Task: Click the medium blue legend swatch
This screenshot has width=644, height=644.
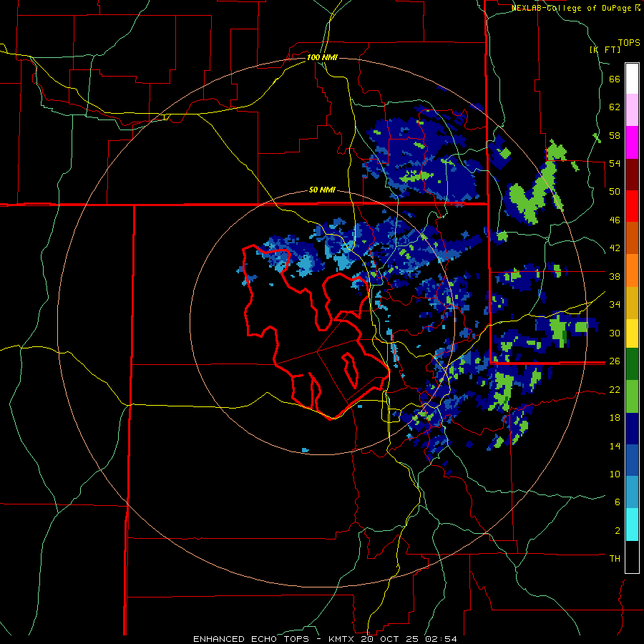Action: tap(632, 460)
